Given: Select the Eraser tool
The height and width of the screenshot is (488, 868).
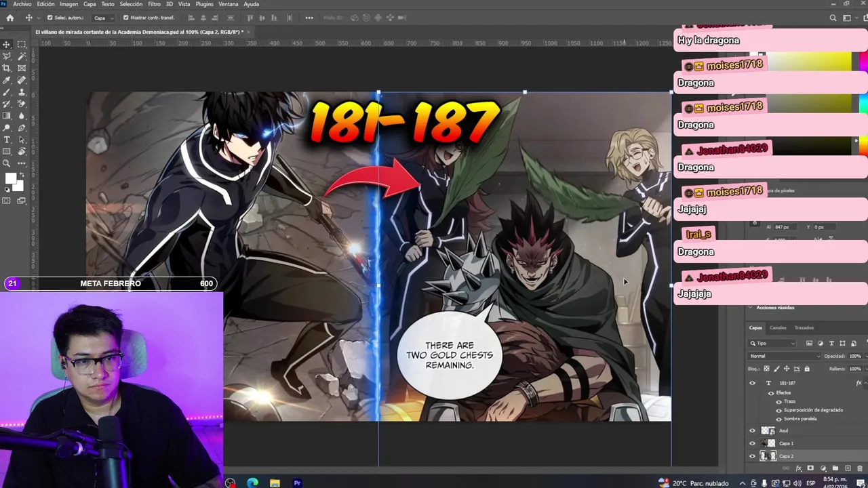Looking at the screenshot, I should pos(22,104).
